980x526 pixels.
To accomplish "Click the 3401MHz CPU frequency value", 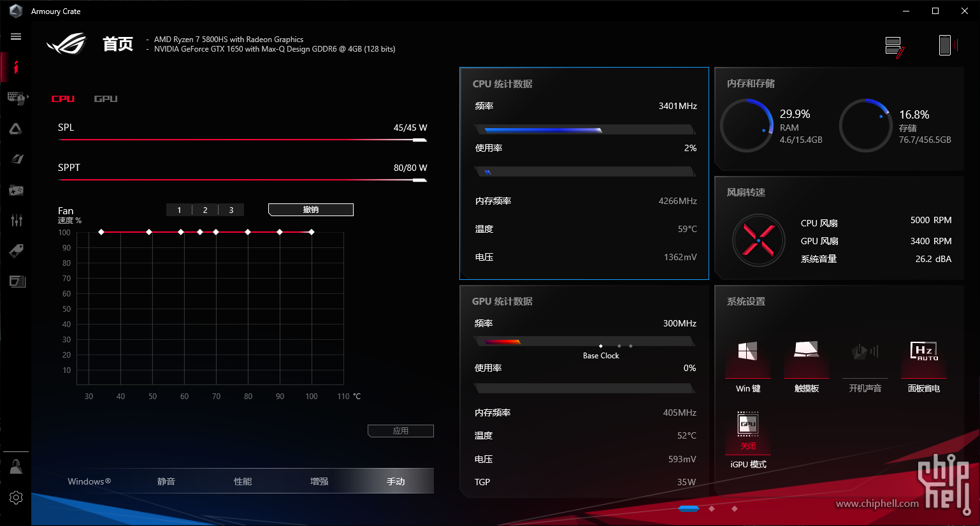I will [678, 106].
